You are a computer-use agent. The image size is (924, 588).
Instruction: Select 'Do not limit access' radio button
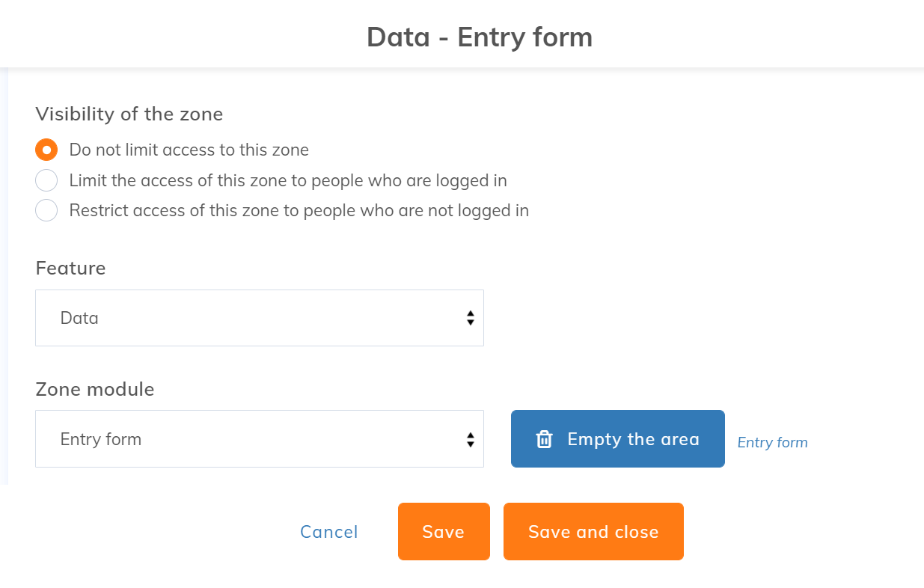coord(46,150)
